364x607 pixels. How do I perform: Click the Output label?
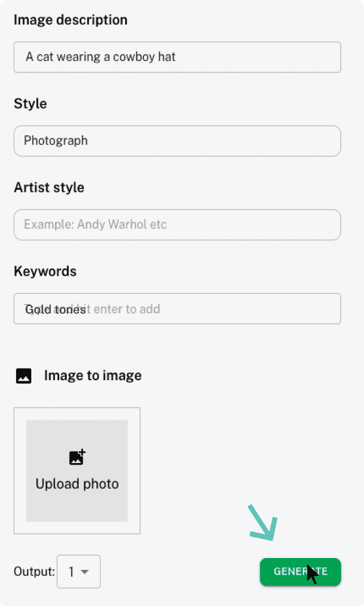click(x=33, y=571)
